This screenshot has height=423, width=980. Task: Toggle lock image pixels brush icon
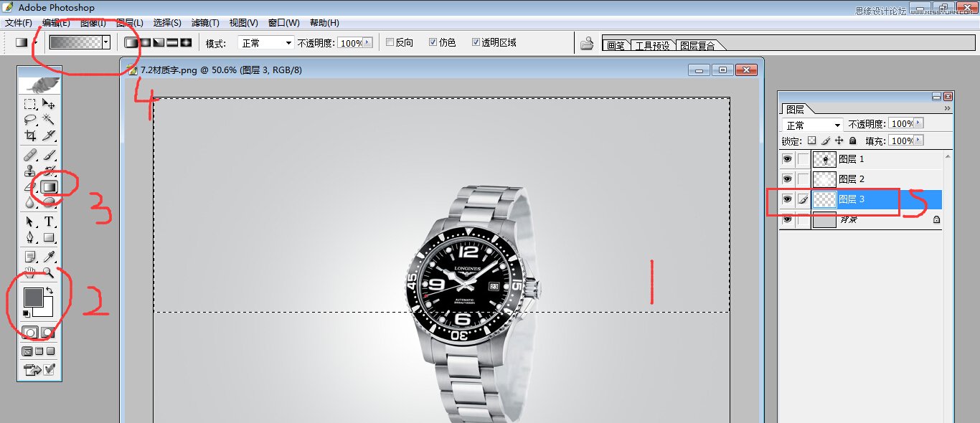(826, 141)
